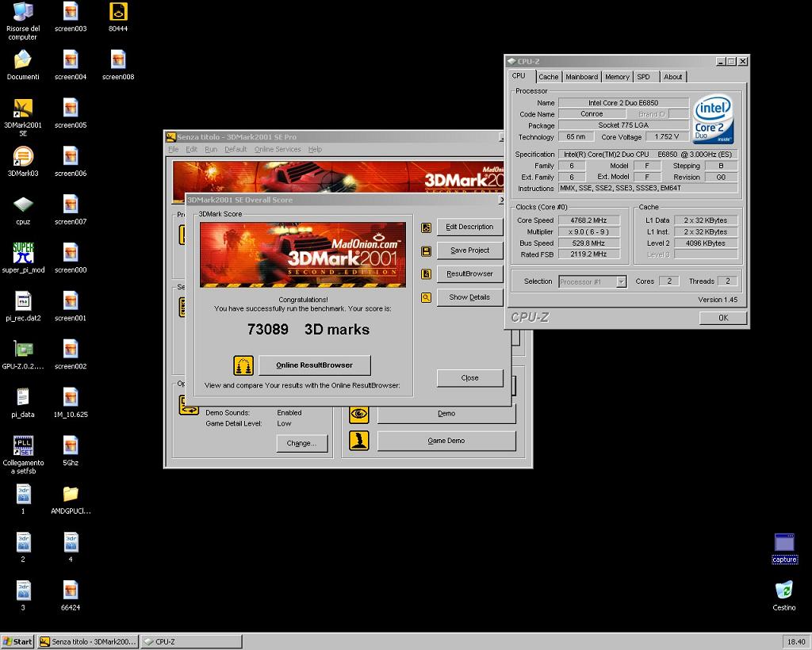Select 3DMark2001 taskbar button
Image resolution: width=812 pixels, height=650 pixels.
pos(88,642)
